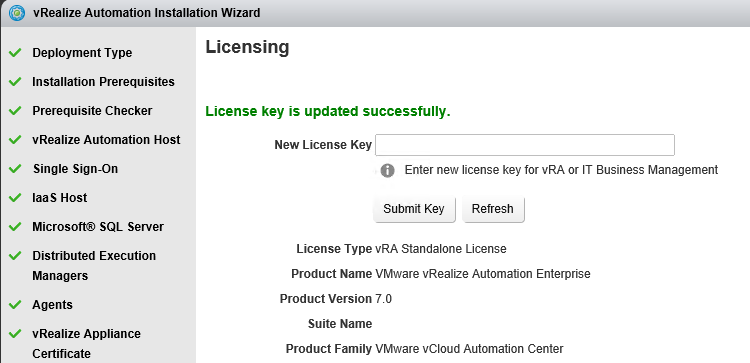Jump to Single Sign-On step
Image resolution: width=750 pixels, height=363 pixels.
tap(76, 169)
